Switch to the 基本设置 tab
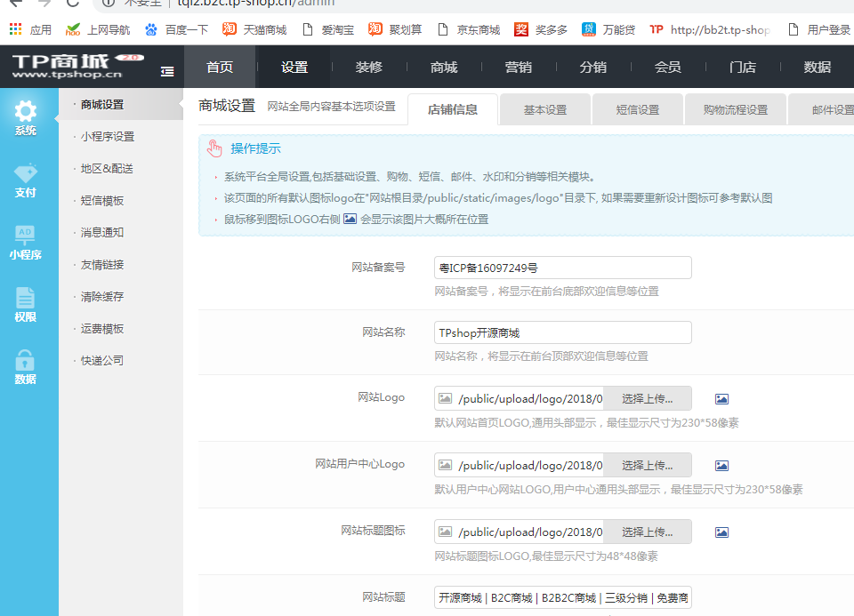The width and height of the screenshot is (854, 616). coord(544,110)
